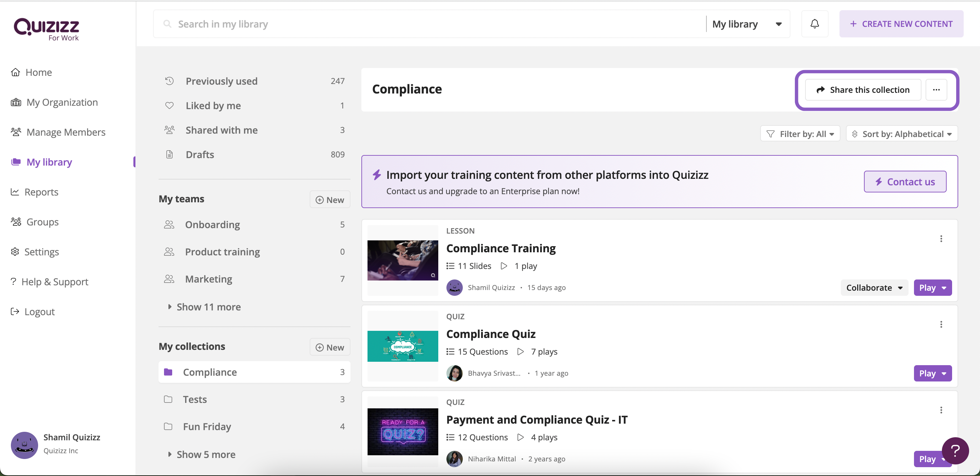Click the Shamil Quizizz profile avatar

[24, 444]
